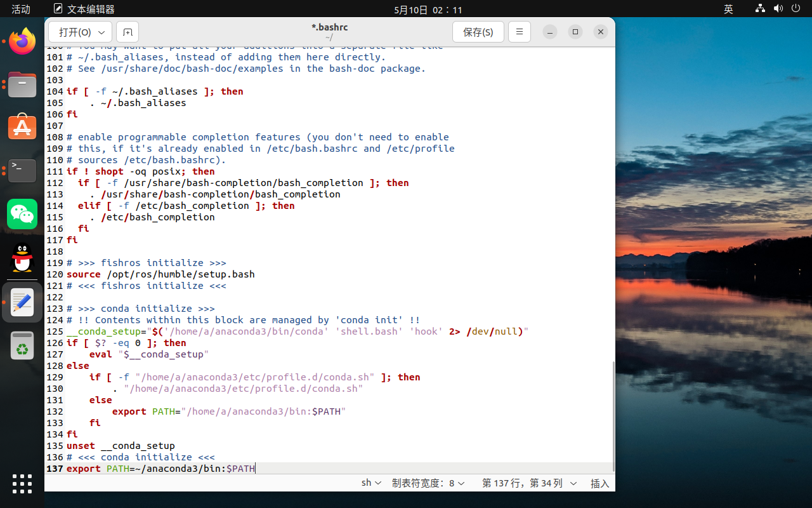Image resolution: width=812 pixels, height=508 pixels.
Task: Open Ubuntu Software from the dock
Action: pos(22,127)
